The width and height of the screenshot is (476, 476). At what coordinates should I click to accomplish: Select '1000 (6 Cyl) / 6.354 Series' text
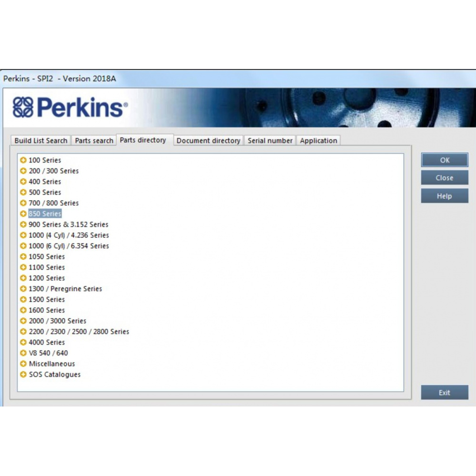point(69,246)
